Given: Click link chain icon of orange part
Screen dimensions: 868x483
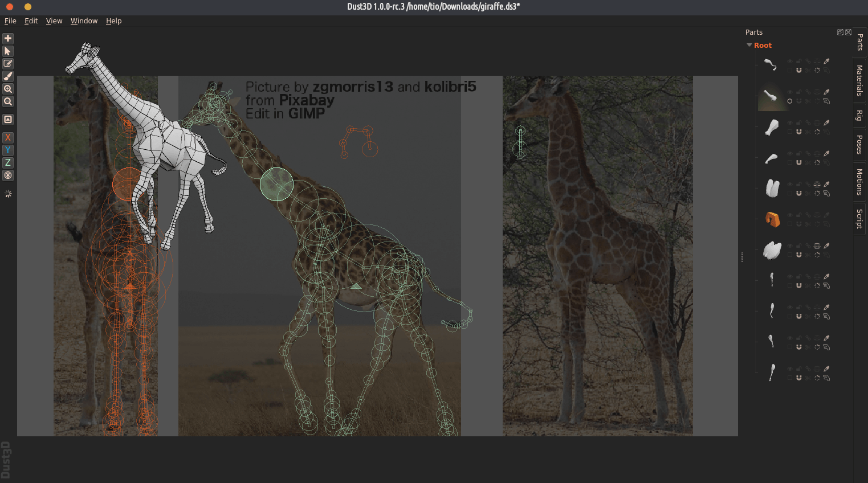Looking at the screenshot, I should point(808,215).
